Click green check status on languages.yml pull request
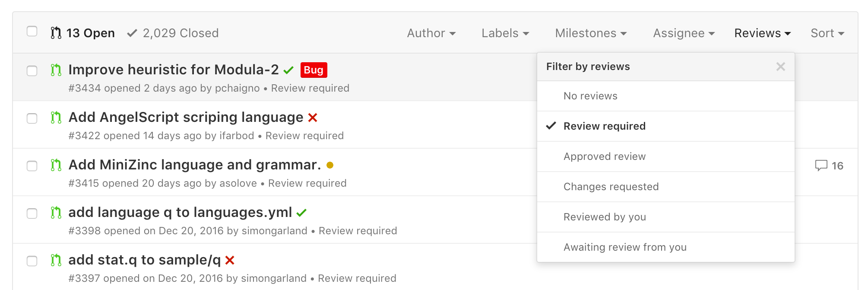868x290 pixels. pyautogui.click(x=301, y=213)
